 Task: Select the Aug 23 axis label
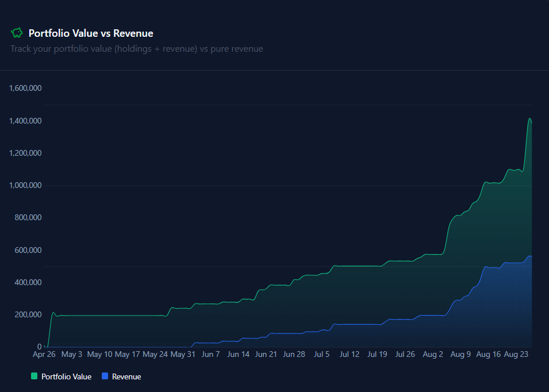516,354
